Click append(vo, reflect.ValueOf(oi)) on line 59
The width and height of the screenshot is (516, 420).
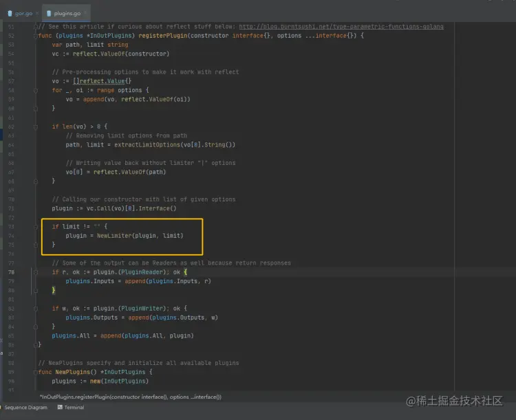(137, 99)
